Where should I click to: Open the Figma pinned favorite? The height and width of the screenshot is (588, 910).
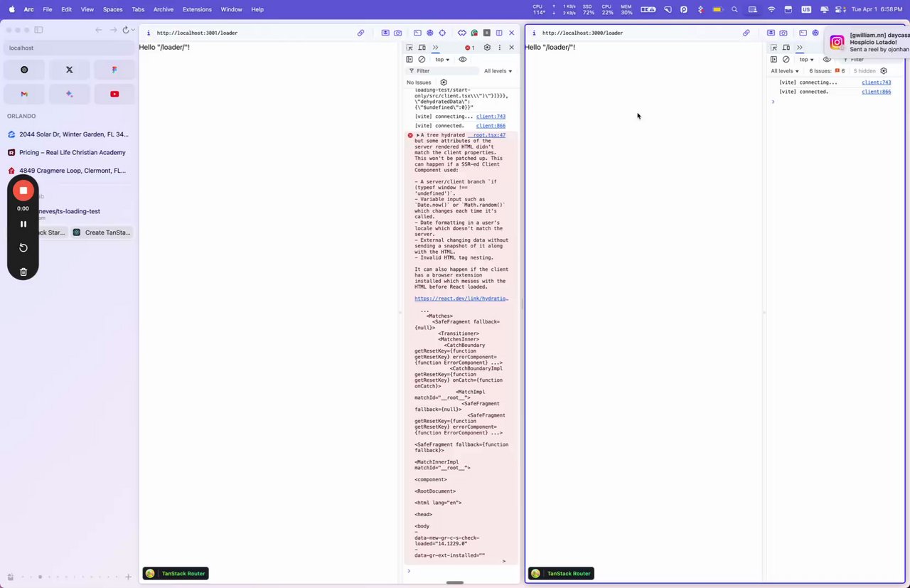114,70
